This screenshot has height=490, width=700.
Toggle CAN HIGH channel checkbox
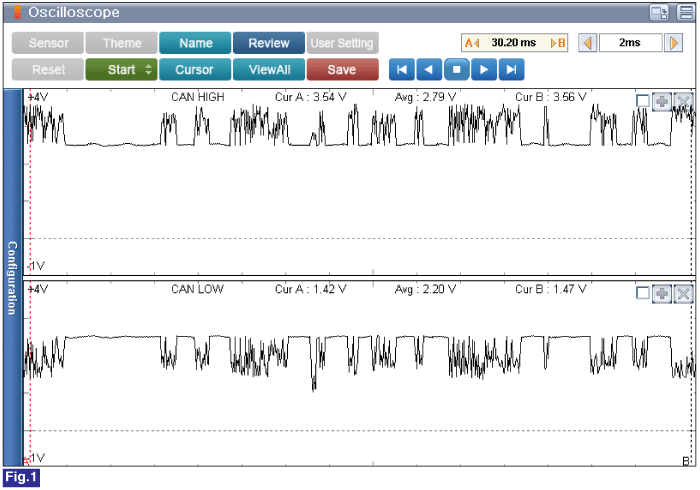pyautogui.click(x=642, y=101)
